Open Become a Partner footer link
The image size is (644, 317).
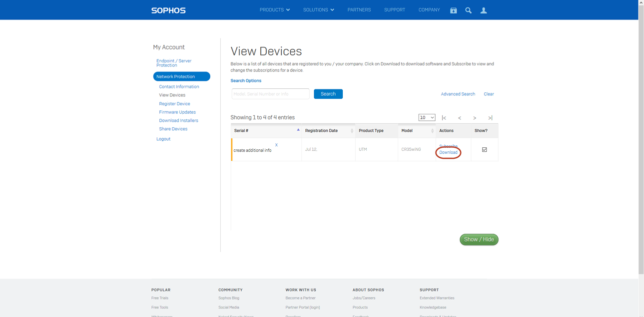(300, 298)
